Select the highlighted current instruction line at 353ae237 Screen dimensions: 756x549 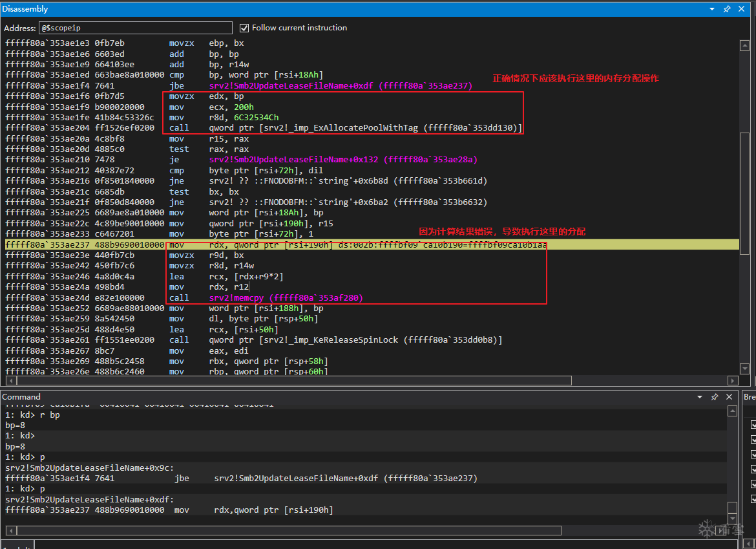tap(372, 244)
